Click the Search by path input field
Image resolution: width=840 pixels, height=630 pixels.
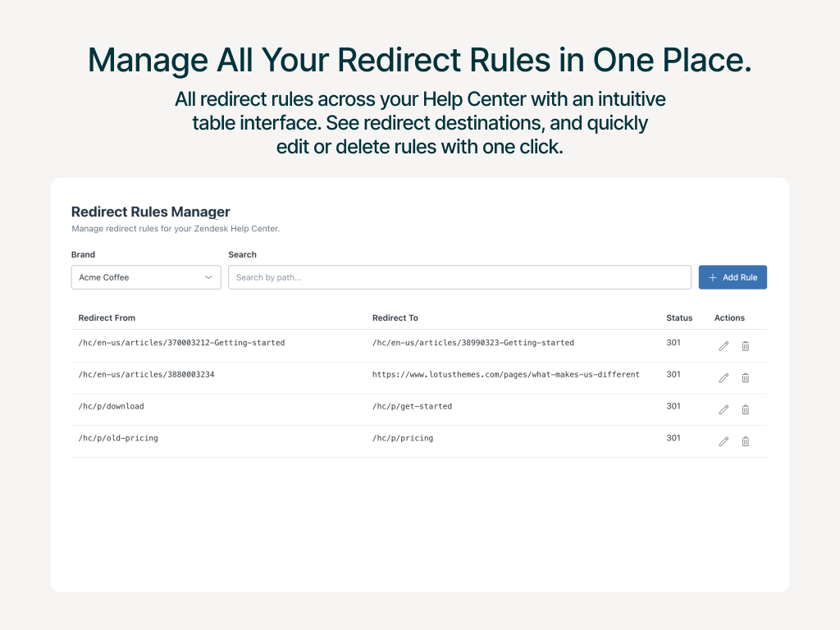coord(459,277)
